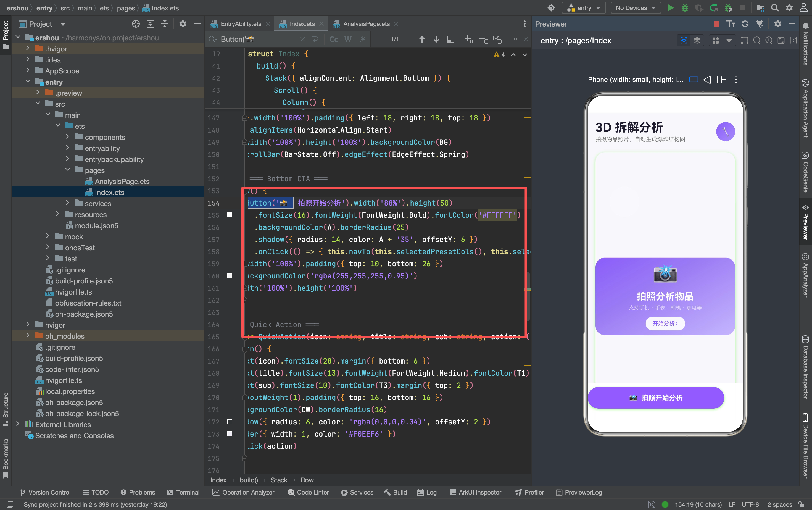Jump to next search occurrence arrow
Viewport: 812px width, 510px height.
click(436, 40)
